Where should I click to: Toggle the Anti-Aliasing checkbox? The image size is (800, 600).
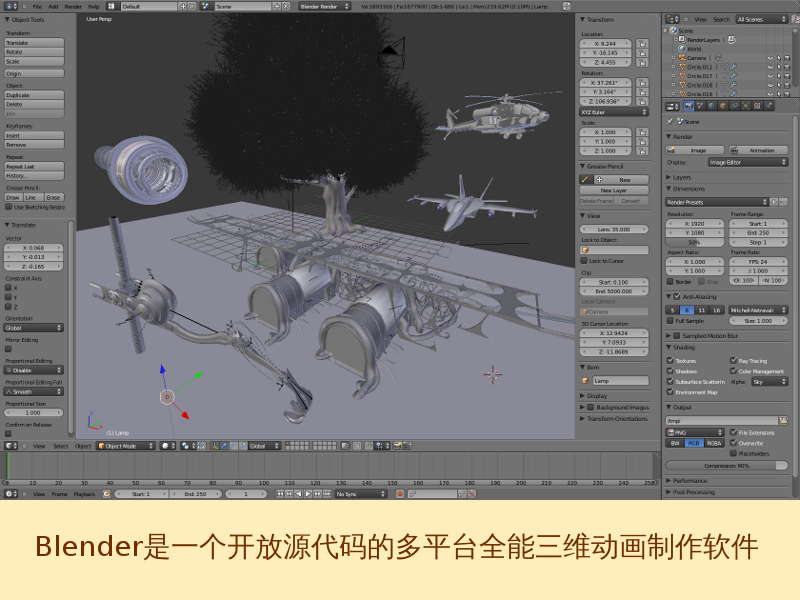[677, 296]
